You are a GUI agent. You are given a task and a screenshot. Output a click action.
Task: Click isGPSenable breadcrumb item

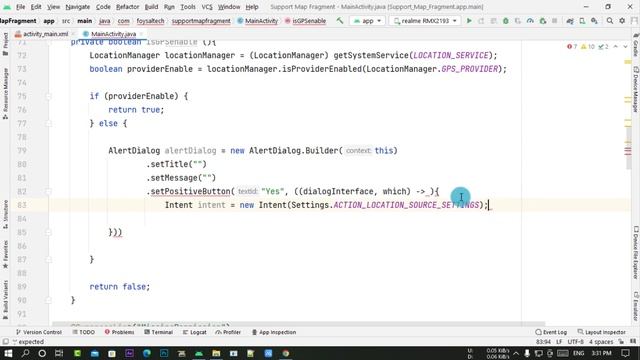tap(305, 21)
